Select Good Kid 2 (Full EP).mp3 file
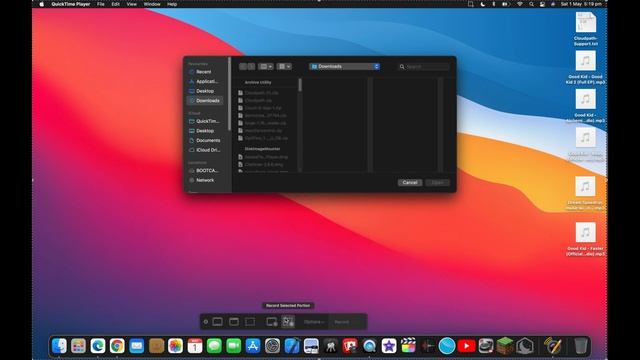Image resolution: width=640 pixels, height=360 pixels. tap(586, 67)
